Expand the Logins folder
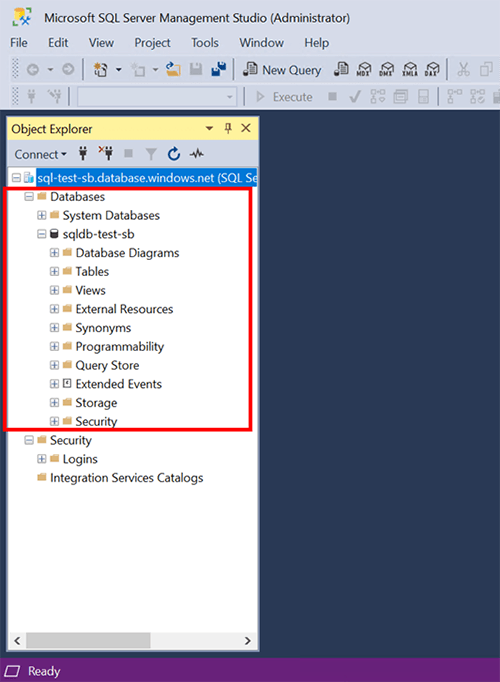 point(42,459)
